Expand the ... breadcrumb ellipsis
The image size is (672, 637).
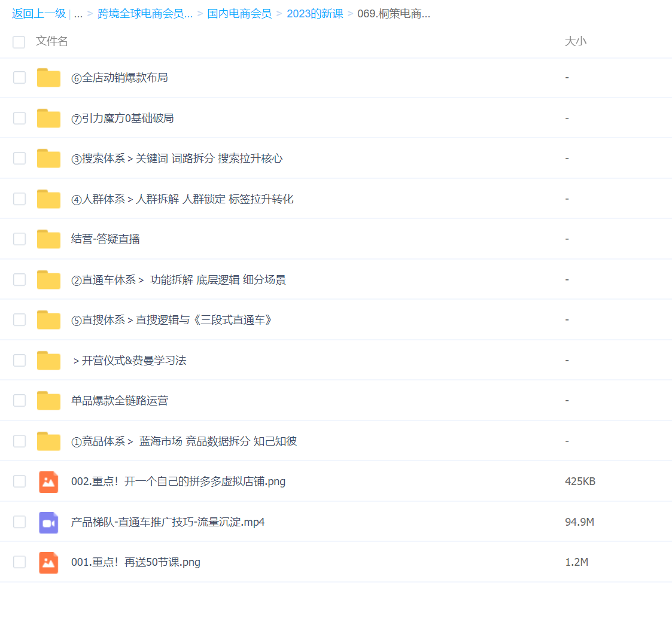click(x=80, y=13)
